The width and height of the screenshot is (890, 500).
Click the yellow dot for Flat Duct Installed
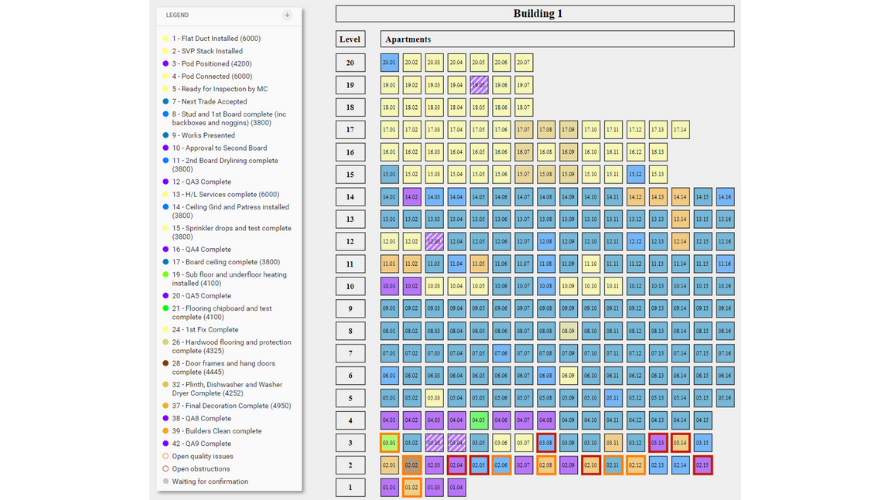pos(166,39)
